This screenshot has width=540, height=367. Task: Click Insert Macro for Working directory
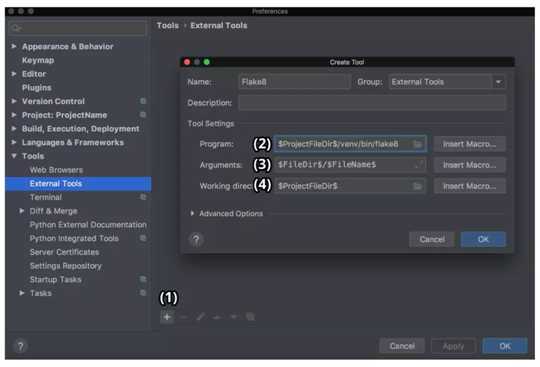pos(469,186)
